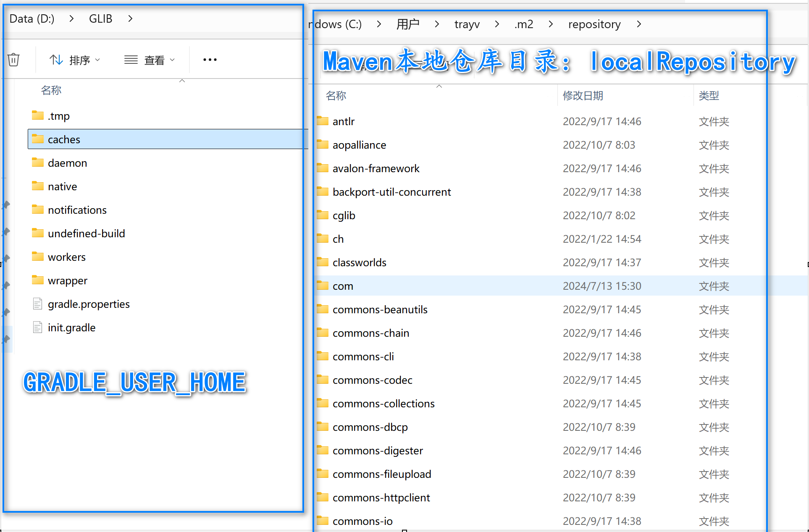The height and width of the screenshot is (532, 809).
Task: Click the gradle.properties file icon
Action: click(x=38, y=304)
